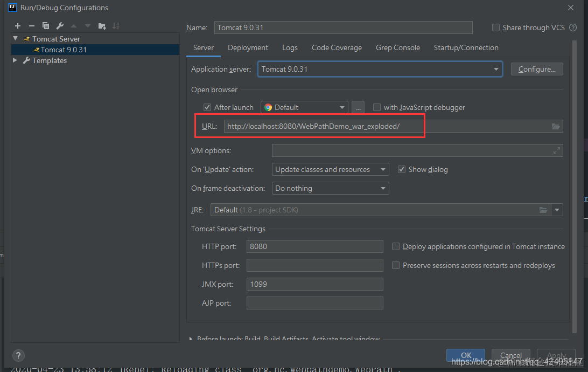Screen dimensions: 588x372
Task: Open the Default browser dropdown
Action: coord(304,107)
